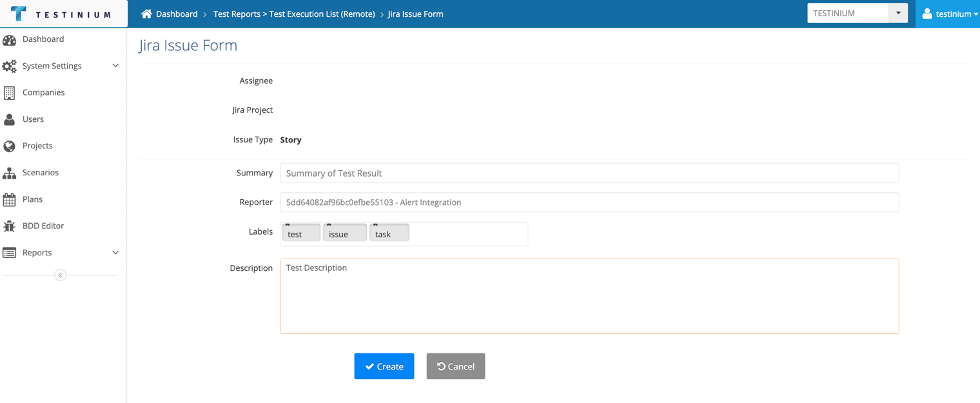This screenshot has width=980, height=403.
Task: Click the 'Assignee' field label
Action: (256, 81)
